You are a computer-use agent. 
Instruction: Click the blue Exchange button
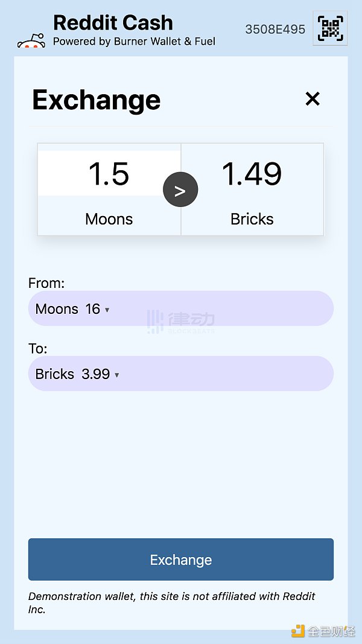tap(181, 560)
